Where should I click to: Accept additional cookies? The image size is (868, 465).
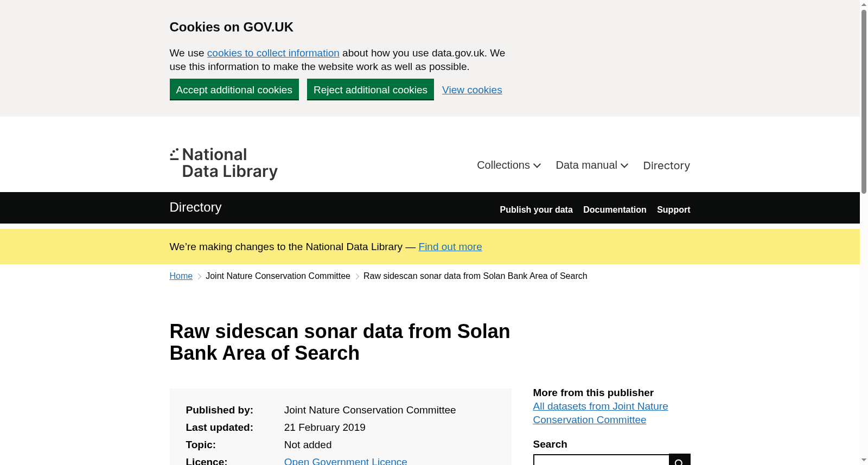click(x=234, y=90)
